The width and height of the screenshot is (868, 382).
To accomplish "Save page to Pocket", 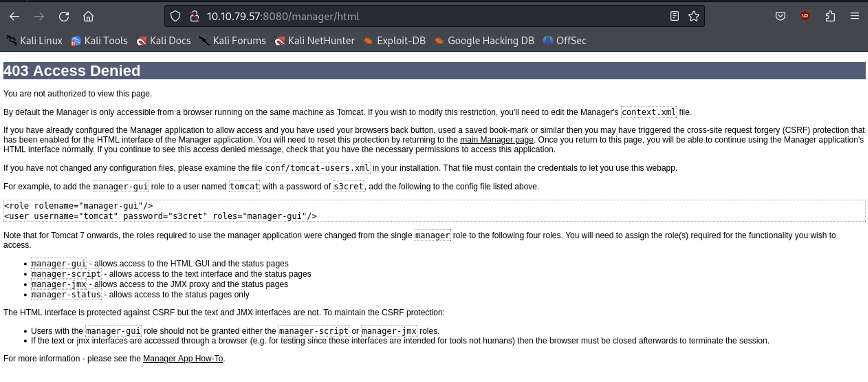I will 780,16.
